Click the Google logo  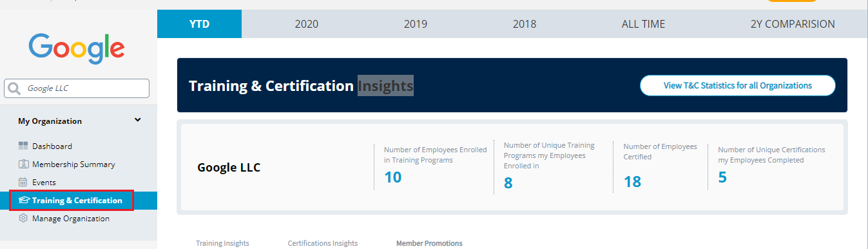click(77, 49)
